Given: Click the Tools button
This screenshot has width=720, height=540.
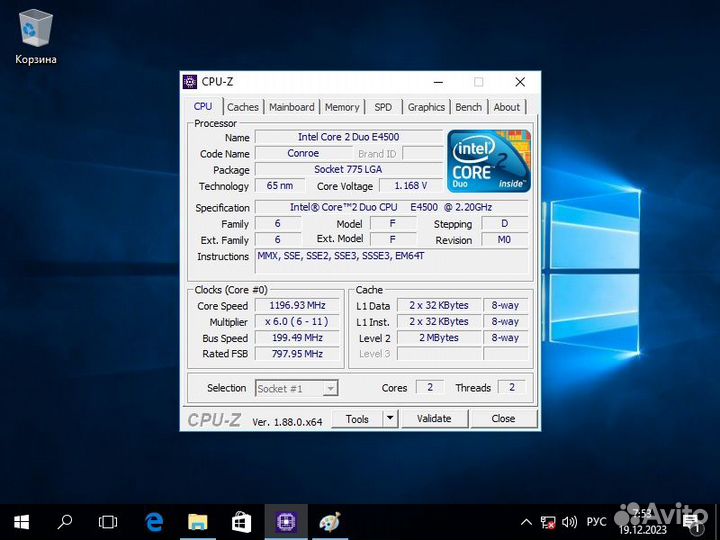Looking at the screenshot, I should coord(357,419).
